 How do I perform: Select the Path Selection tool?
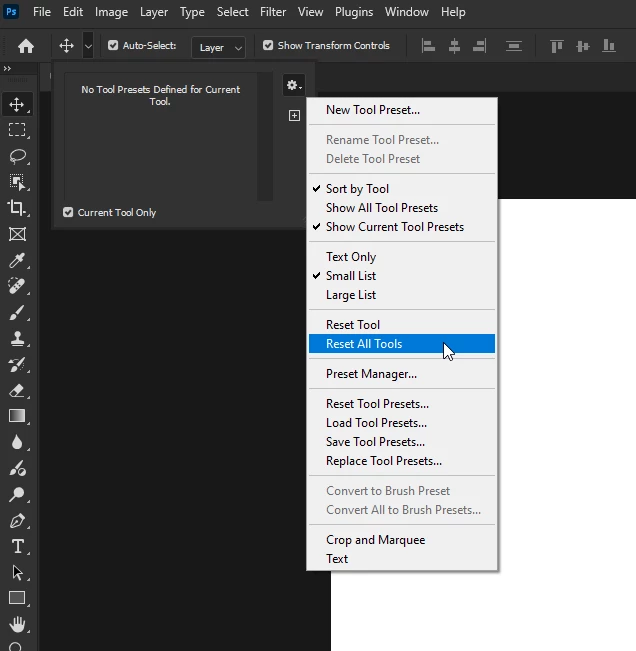pyautogui.click(x=17, y=572)
